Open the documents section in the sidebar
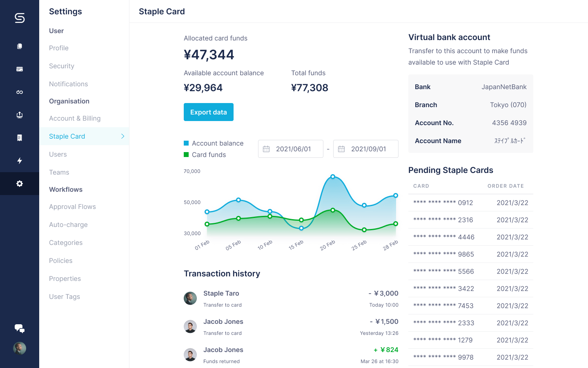The width and height of the screenshot is (588, 368). (19, 46)
